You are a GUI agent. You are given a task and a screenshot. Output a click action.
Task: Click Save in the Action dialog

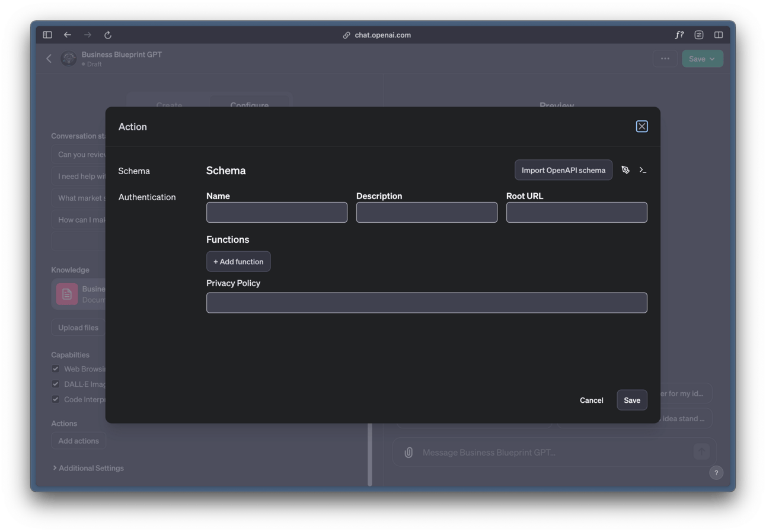click(632, 400)
